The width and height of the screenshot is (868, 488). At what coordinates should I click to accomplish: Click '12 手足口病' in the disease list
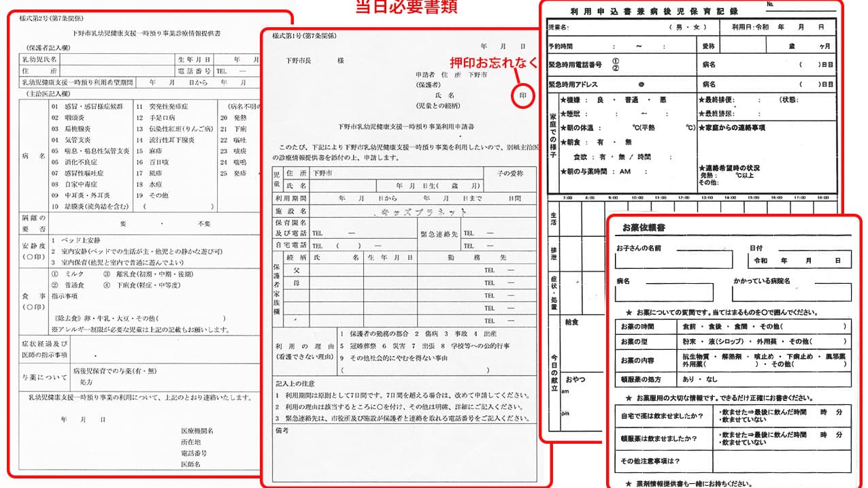point(154,118)
